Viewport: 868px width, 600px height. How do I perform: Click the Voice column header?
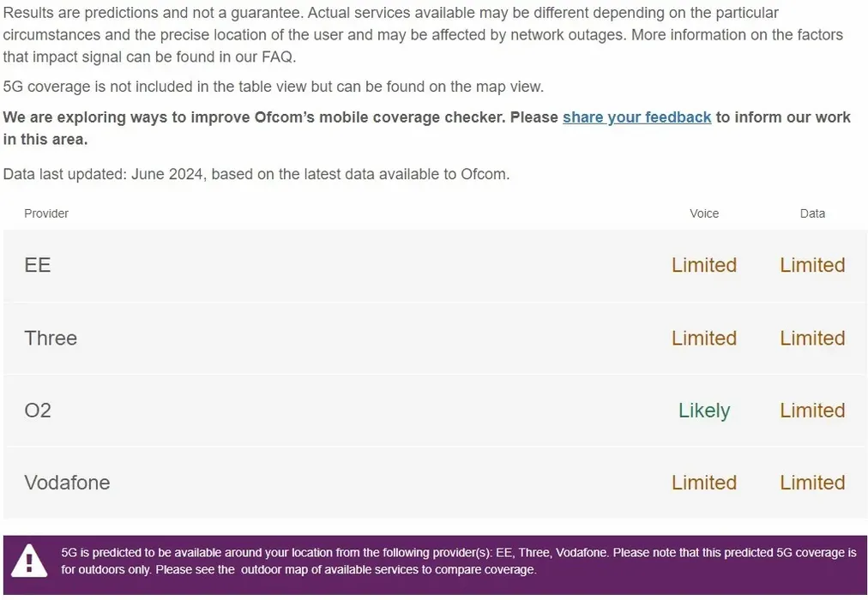pos(704,213)
